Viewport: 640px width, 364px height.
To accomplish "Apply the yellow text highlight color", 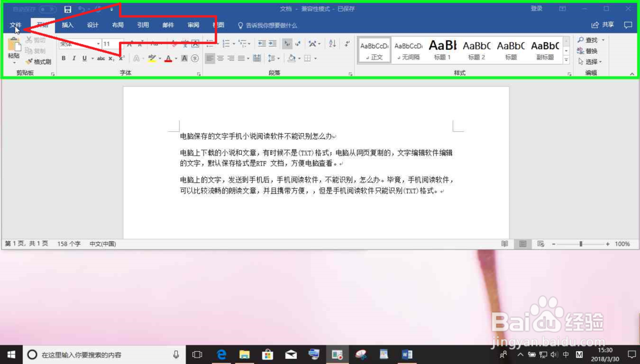I will coord(152,58).
